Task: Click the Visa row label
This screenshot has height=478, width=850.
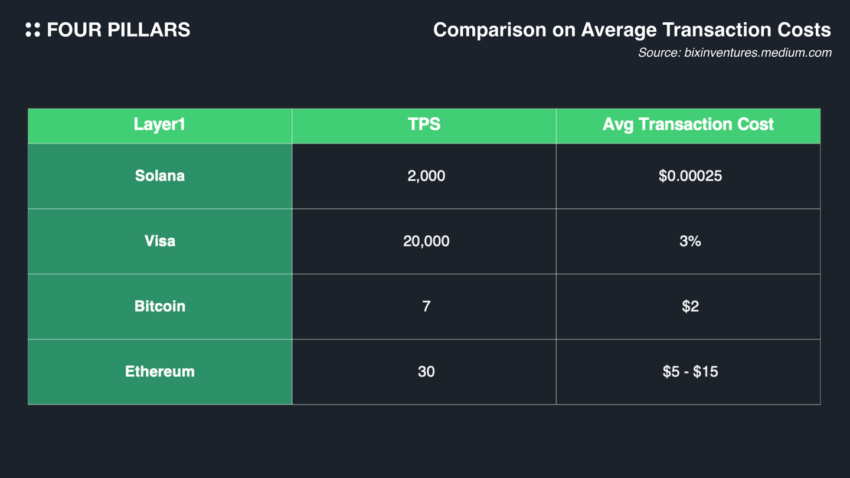Action: click(160, 241)
